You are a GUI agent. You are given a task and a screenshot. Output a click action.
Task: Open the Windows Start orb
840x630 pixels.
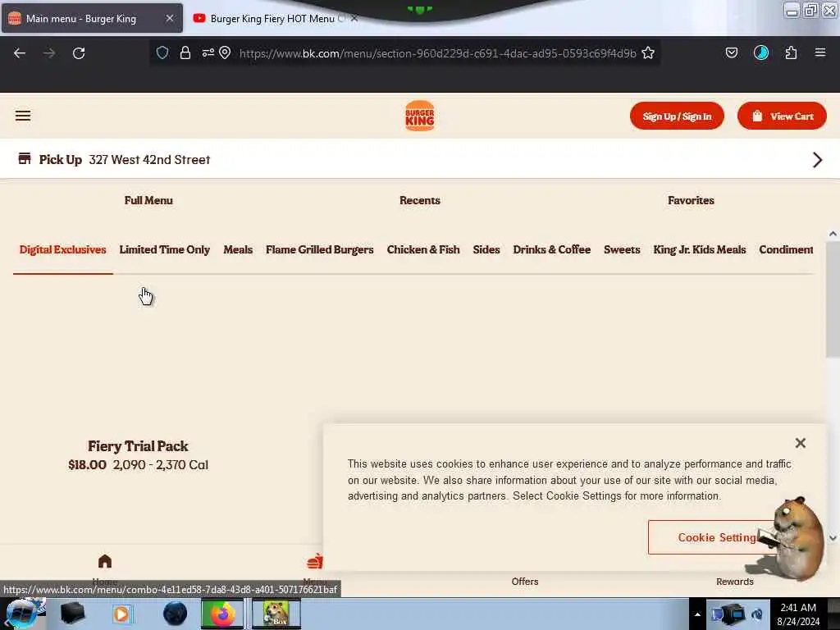21,614
